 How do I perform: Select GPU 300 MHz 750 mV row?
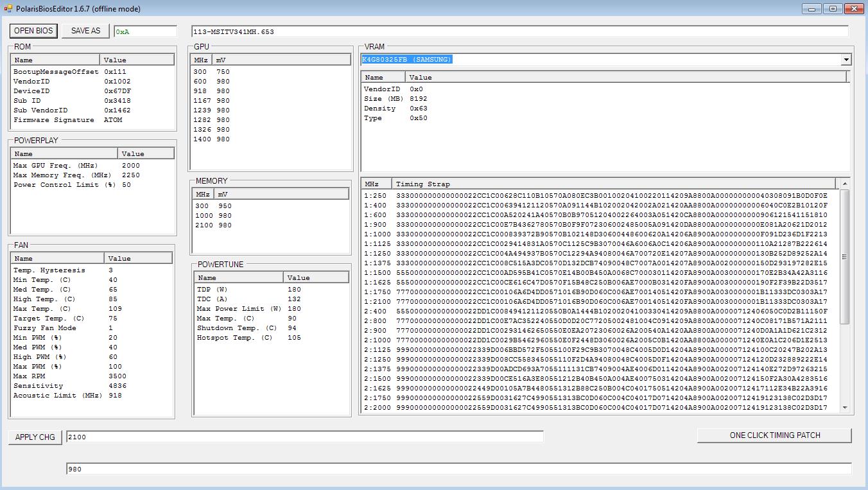tap(271, 72)
